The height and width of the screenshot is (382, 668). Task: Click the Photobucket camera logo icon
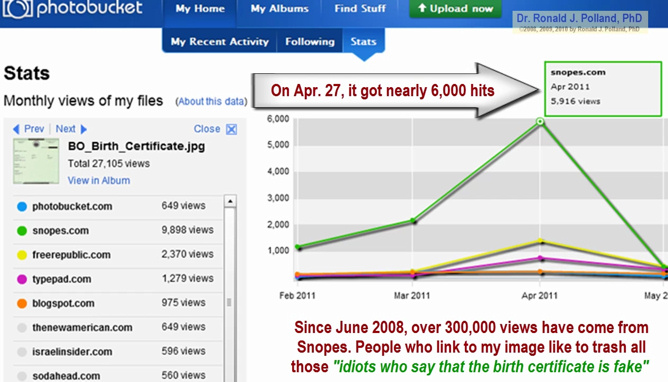(x=17, y=9)
